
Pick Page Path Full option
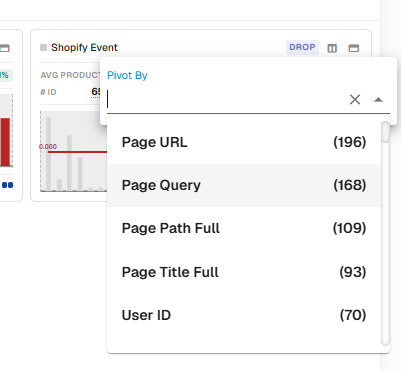(244, 228)
